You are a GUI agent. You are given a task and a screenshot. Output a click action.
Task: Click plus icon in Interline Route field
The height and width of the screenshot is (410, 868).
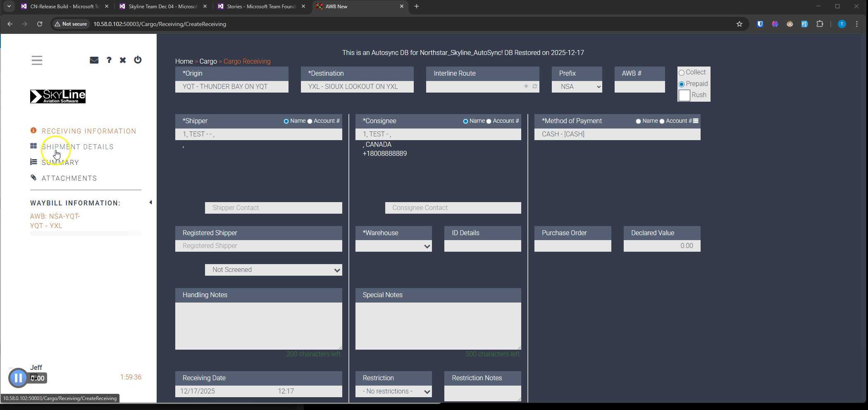(526, 86)
